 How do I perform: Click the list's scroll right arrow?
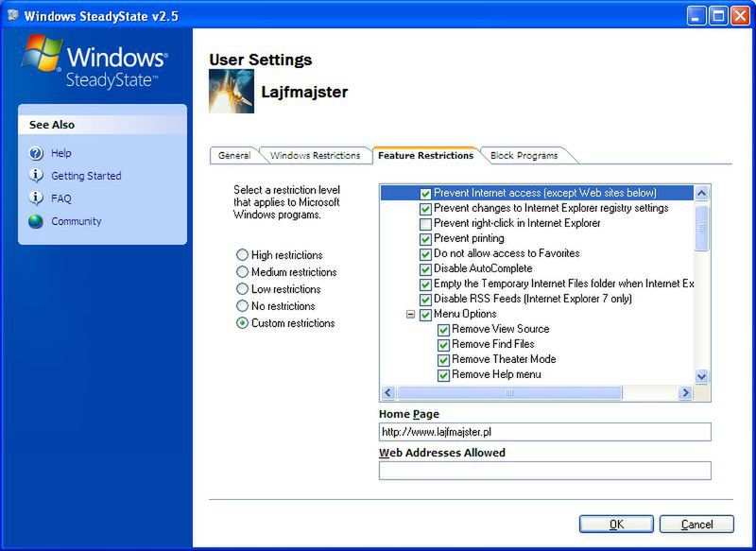click(685, 393)
